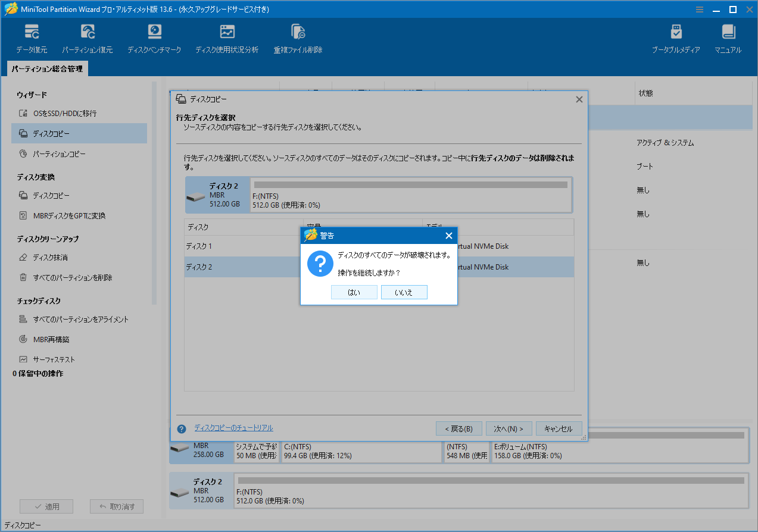Confirm warning by clicking はい
The image size is (758, 532).
coord(354,292)
